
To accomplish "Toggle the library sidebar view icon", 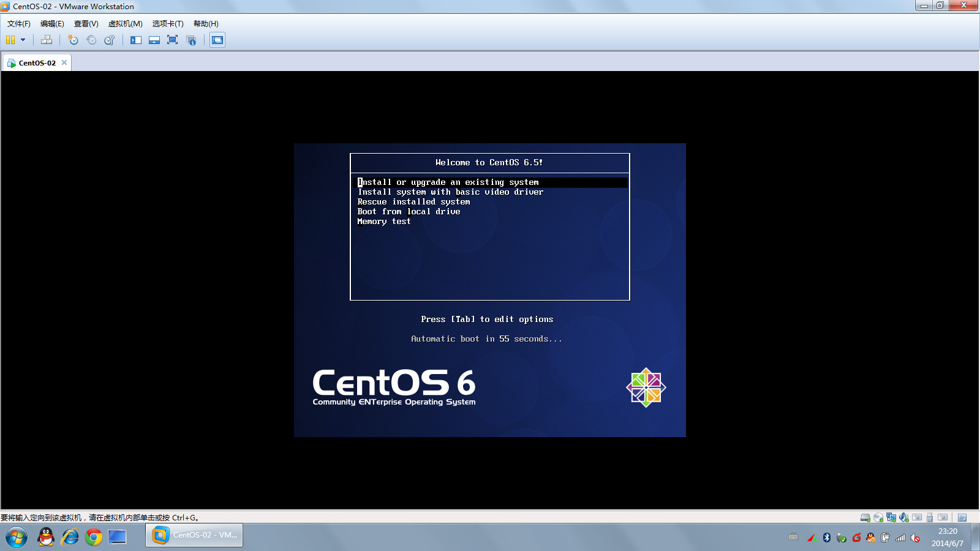I will click(136, 40).
